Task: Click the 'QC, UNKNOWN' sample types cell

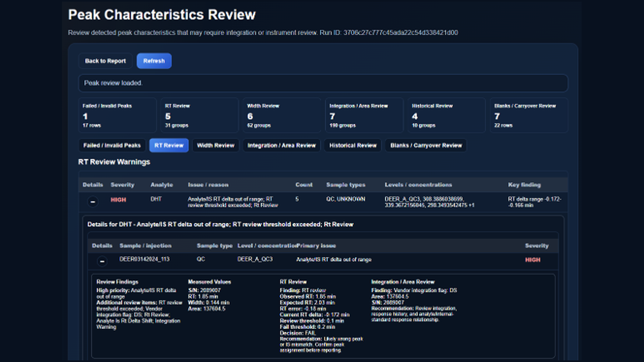Action: pyautogui.click(x=346, y=199)
